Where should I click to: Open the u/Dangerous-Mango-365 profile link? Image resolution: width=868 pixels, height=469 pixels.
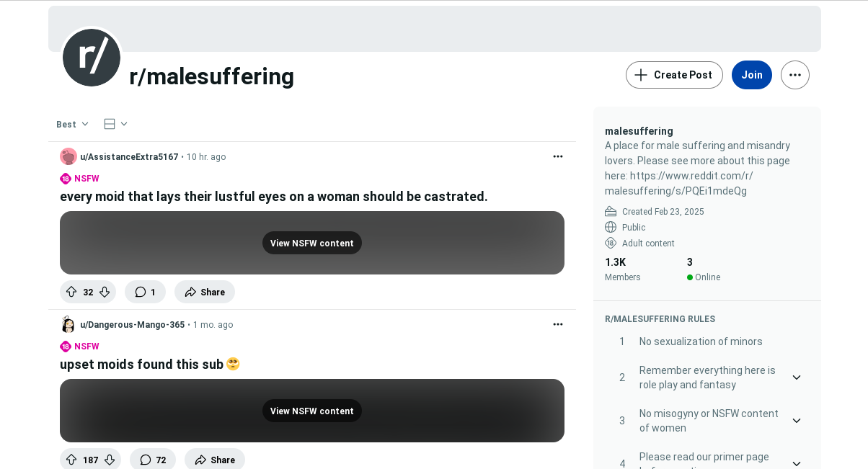(132, 325)
